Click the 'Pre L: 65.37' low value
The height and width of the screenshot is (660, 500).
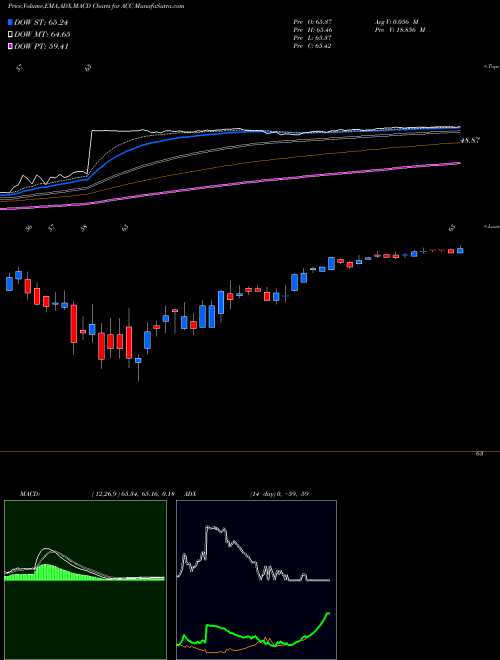[313, 38]
